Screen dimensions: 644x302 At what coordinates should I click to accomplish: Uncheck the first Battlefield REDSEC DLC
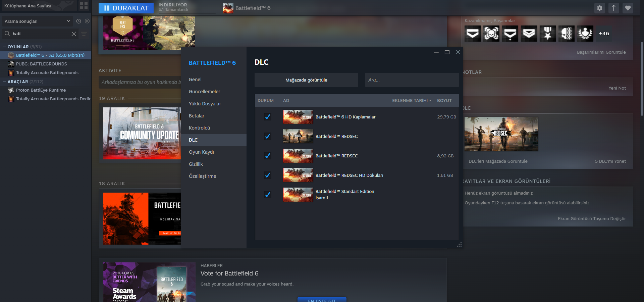pos(267,136)
